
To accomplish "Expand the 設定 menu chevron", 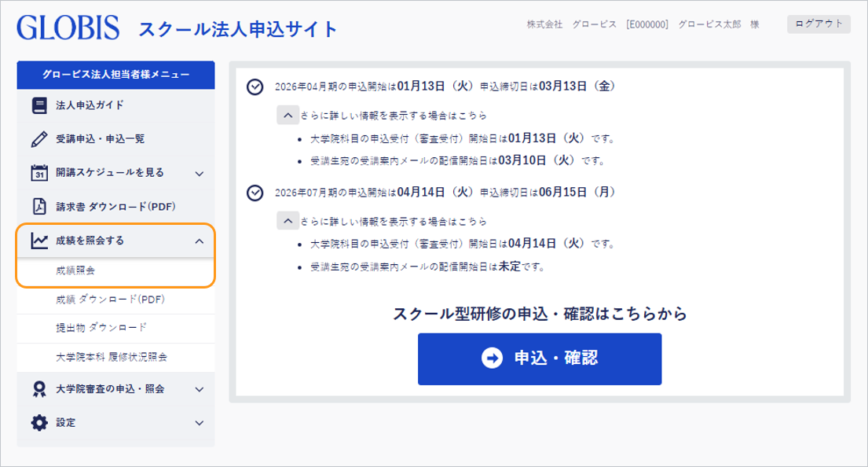I will coord(201,422).
